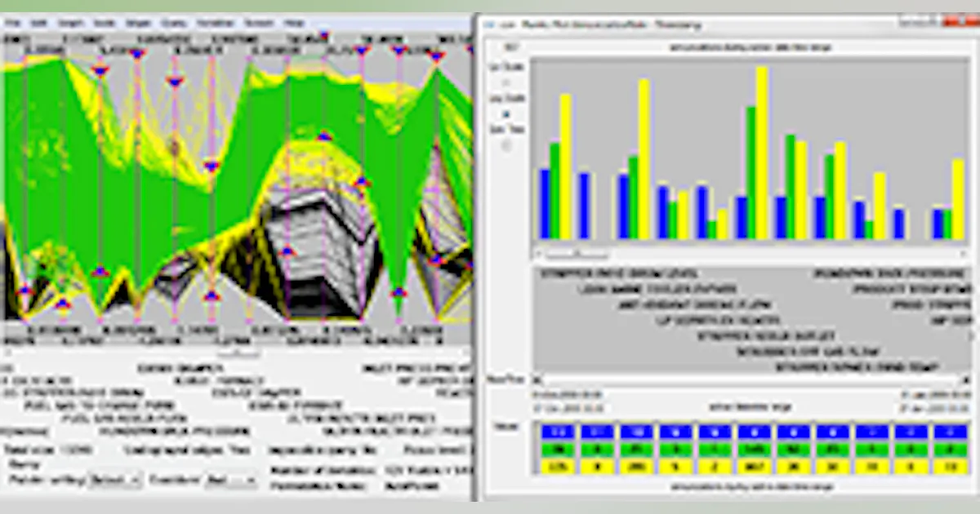Screen dimensions: 980x514
Task: Select the Lin Scale radio button
Action: tap(506, 82)
